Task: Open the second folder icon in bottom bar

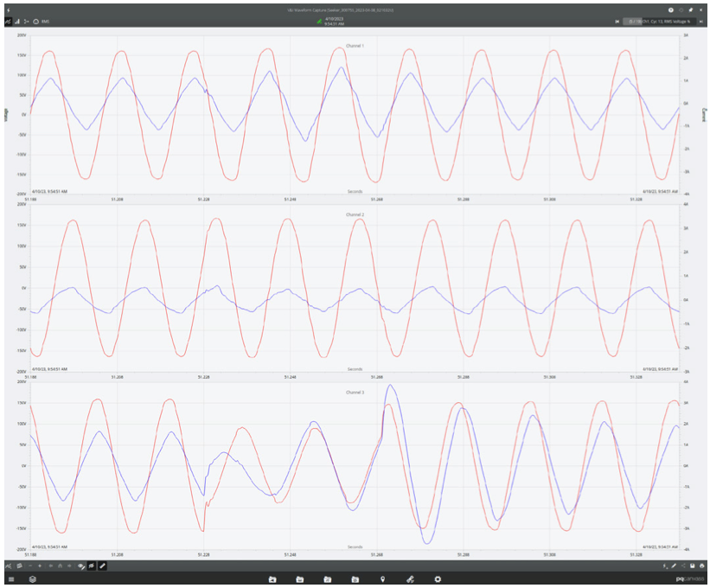Action: pos(300,579)
